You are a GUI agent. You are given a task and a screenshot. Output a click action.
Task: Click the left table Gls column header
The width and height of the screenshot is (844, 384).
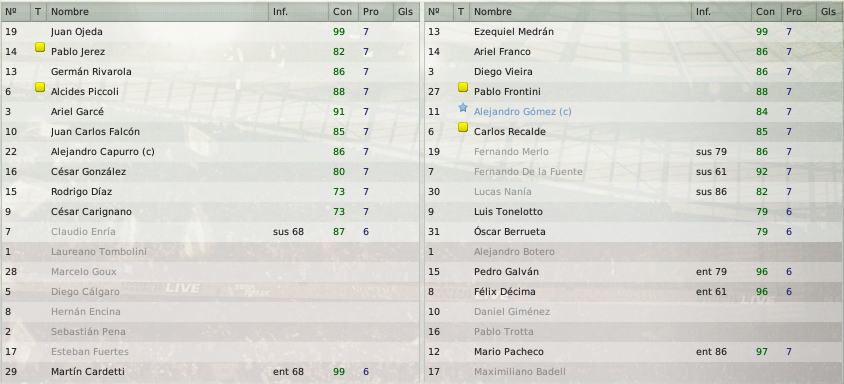coord(406,11)
